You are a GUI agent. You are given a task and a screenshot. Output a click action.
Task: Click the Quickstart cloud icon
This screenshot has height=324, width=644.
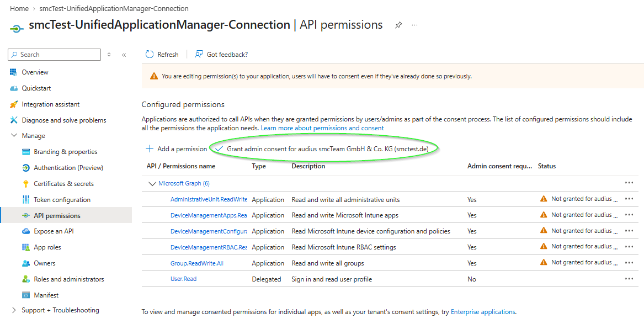[x=14, y=88]
